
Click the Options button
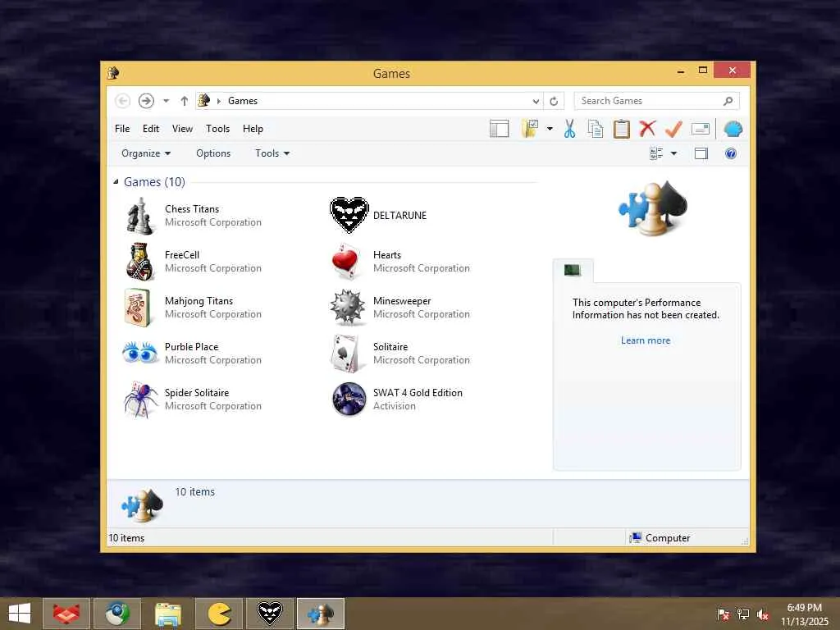click(x=213, y=153)
